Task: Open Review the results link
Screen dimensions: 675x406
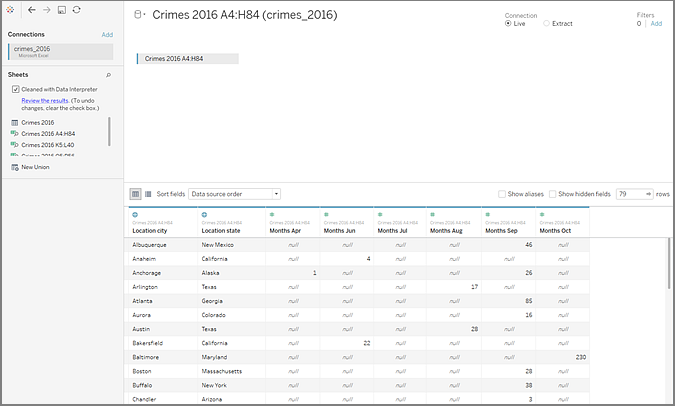Action: pyautogui.click(x=45, y=101)
